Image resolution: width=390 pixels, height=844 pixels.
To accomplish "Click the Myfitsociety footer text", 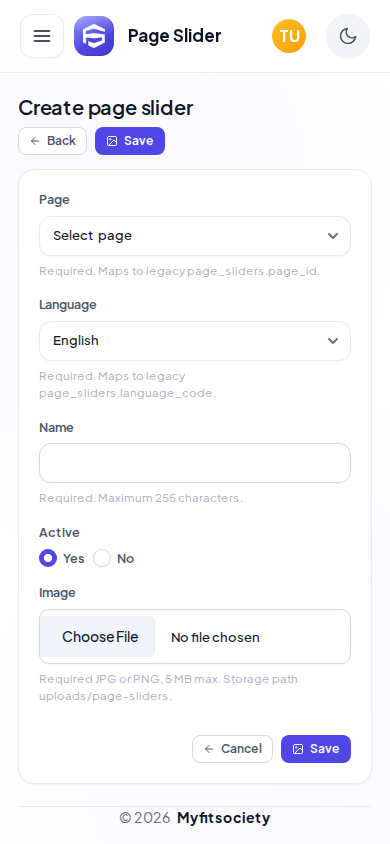I will tap(224, 818).
